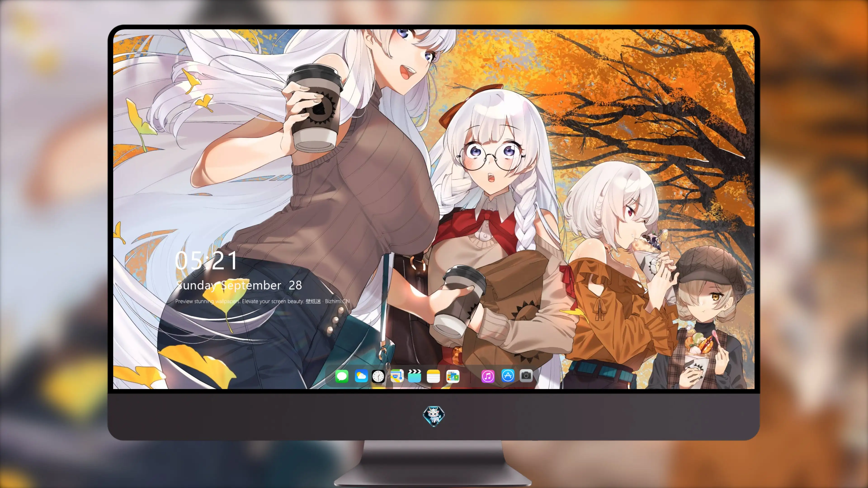Open the clapperboard Videos app in the dock
The width and height of the screenshot is (868, 488).
415,376
